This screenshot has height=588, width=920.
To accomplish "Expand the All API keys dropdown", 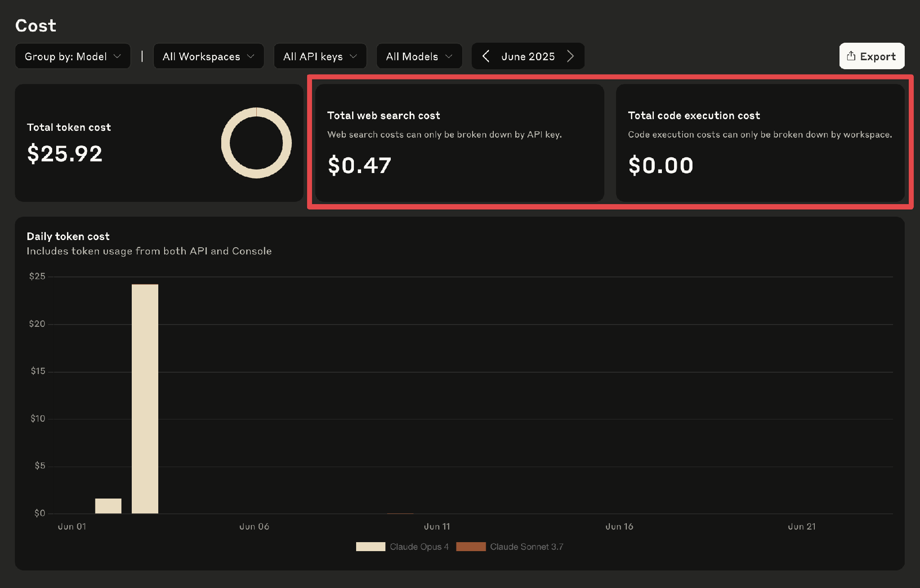I will [x=320, y=56].
